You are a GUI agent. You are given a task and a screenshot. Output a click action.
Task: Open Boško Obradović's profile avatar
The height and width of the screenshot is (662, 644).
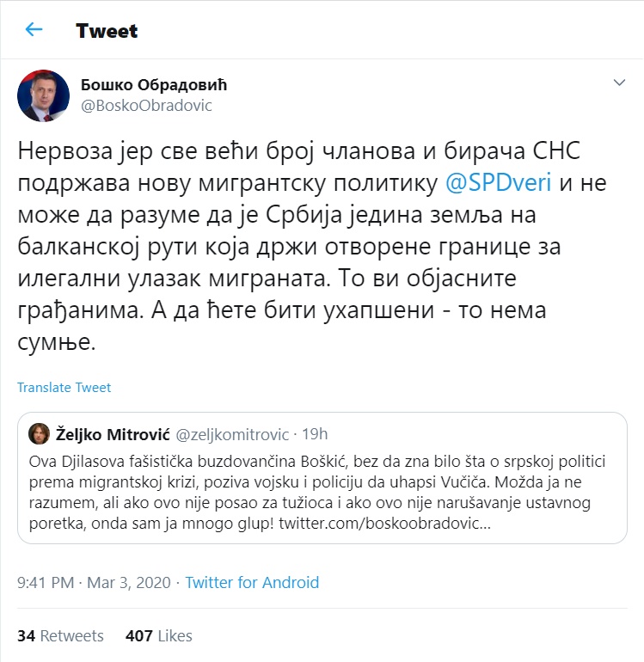tap(44, 95)
